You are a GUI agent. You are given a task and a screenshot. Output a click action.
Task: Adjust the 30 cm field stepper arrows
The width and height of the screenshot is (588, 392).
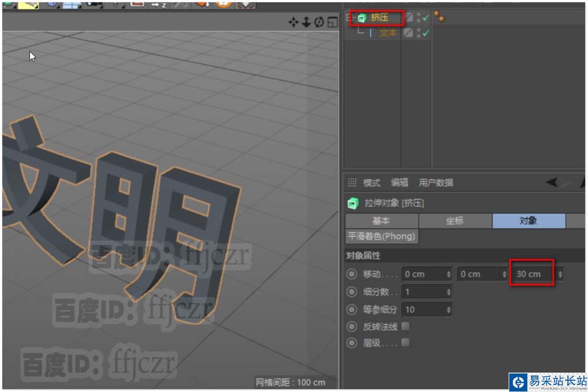point(560,274)
